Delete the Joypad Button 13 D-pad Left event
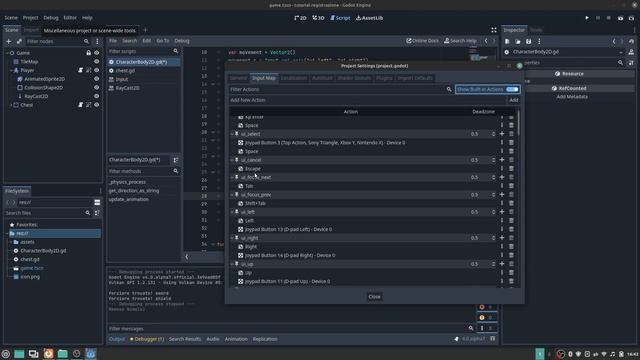 coord(511,229)
